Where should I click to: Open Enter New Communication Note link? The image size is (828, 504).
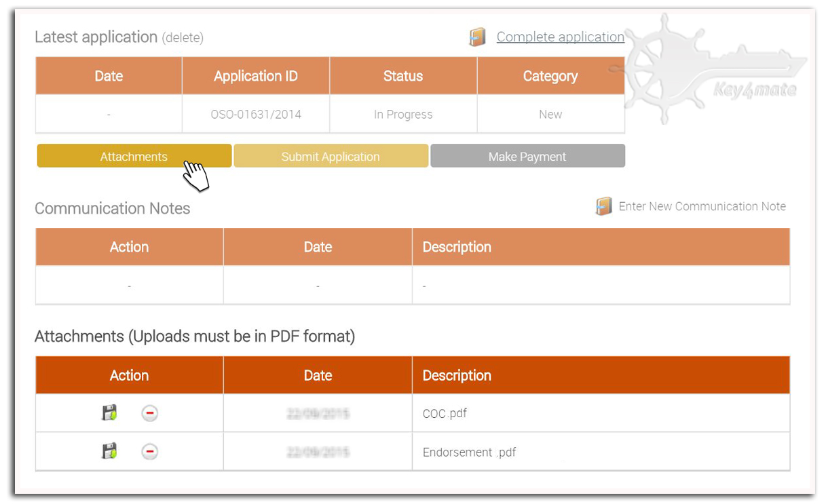tap(702, 206)
